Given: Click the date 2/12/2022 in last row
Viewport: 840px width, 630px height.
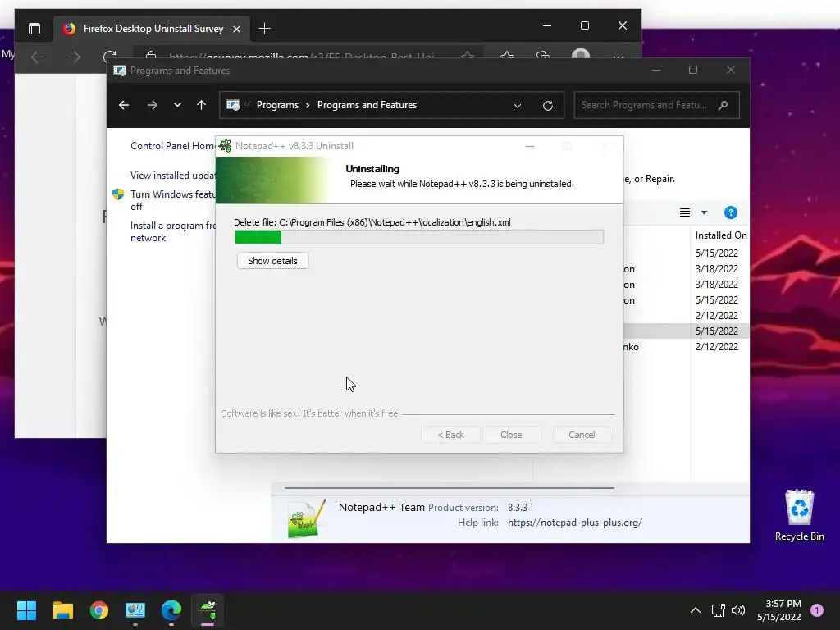Looking at the screenshot, I should click(x=717, y=347).
